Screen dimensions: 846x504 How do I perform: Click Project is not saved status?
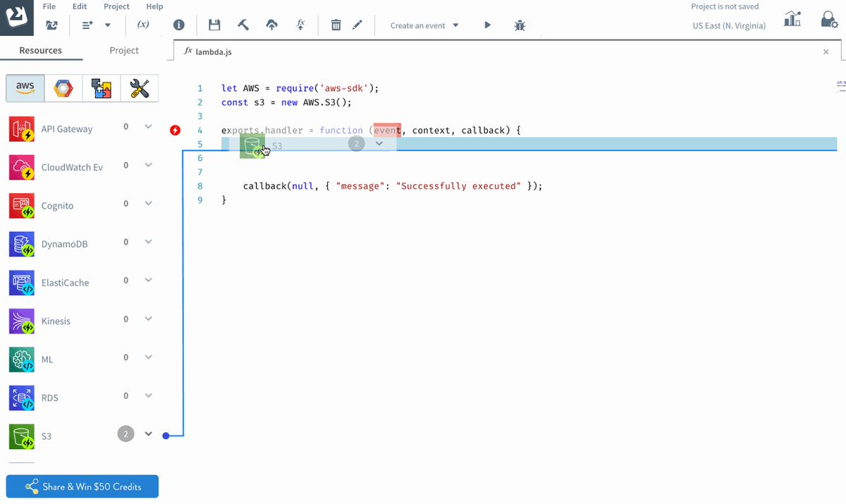(x=725, y=6)
